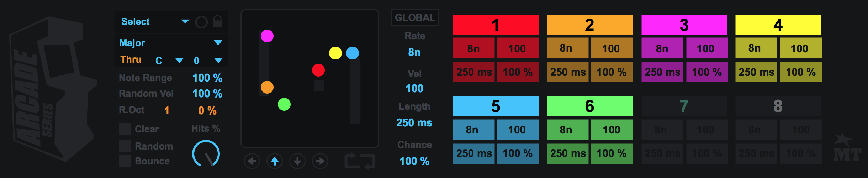Expand the Major scale dropdown
Image resolution: width=868 pixels, height=178 pixels.
(x=171, y=43)
